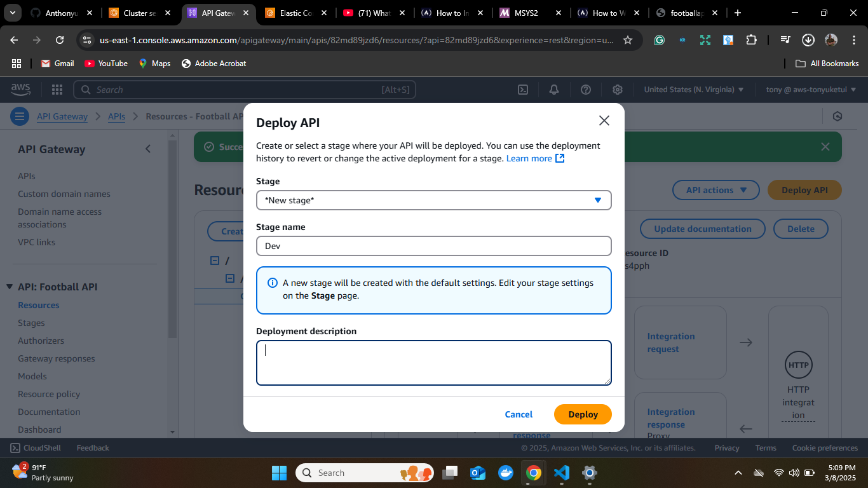Viewport: 868px width, 488px height.
Task: Close the Deploy API dialog
Action: pyautogui.click(x=604, y=121)
